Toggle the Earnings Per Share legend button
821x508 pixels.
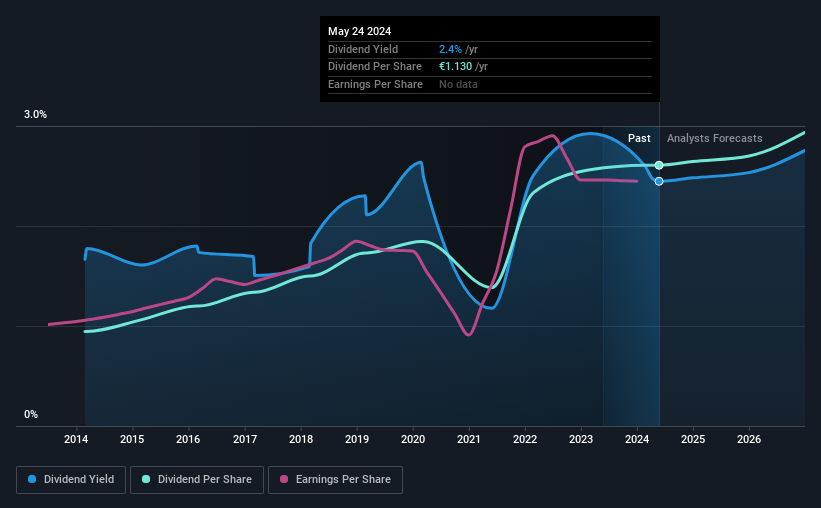pyautogui.click(x=335, y=480)
